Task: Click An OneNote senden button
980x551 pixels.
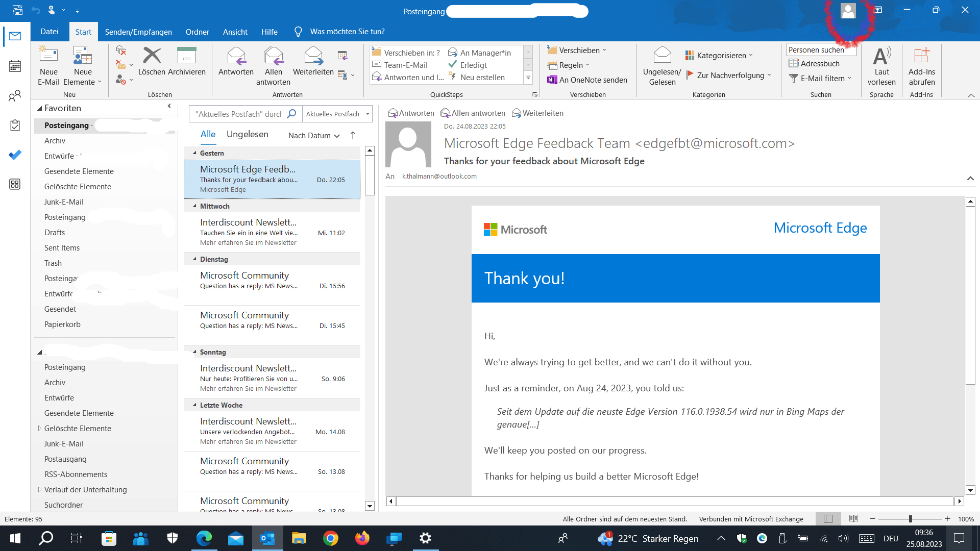Action: [x=587, y=80]
